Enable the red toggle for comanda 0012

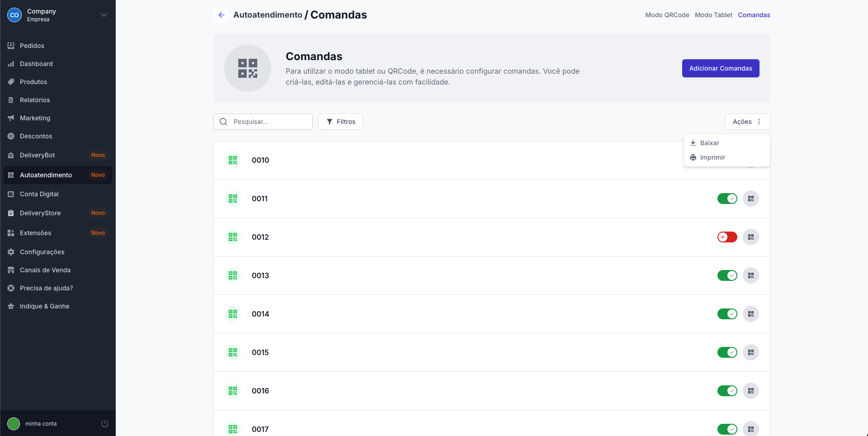click(727, 237)
